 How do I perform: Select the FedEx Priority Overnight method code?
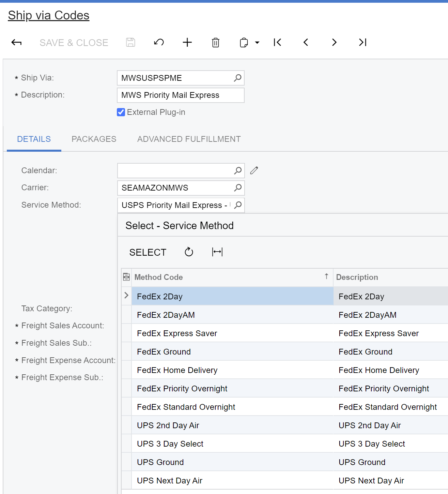(x=232, y=388)
